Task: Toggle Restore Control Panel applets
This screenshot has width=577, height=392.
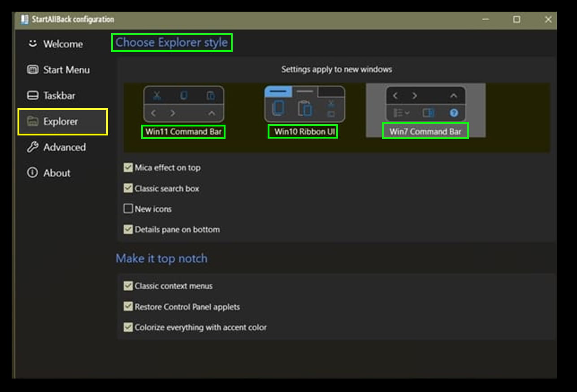Action: click(x=128, y=307)
